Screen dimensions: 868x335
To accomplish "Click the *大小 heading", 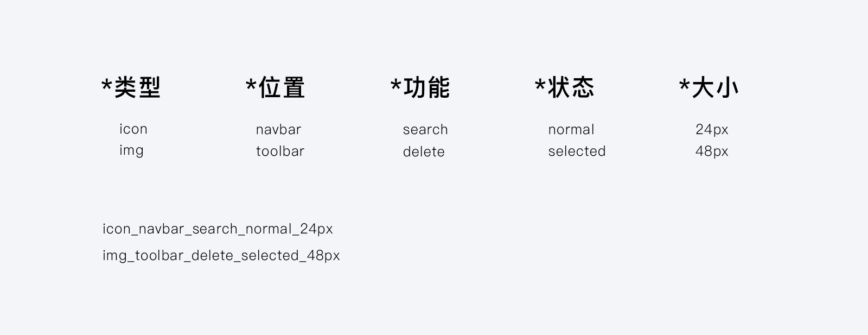I will (x=709, y=87).
